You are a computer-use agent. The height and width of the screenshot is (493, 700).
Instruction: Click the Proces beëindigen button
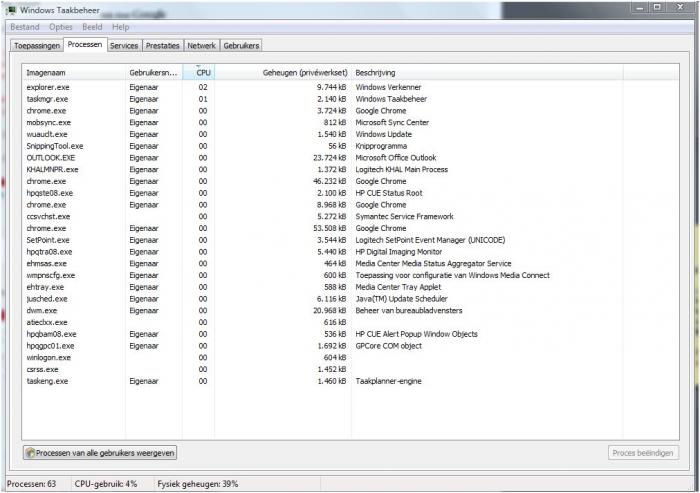[643, 453]
